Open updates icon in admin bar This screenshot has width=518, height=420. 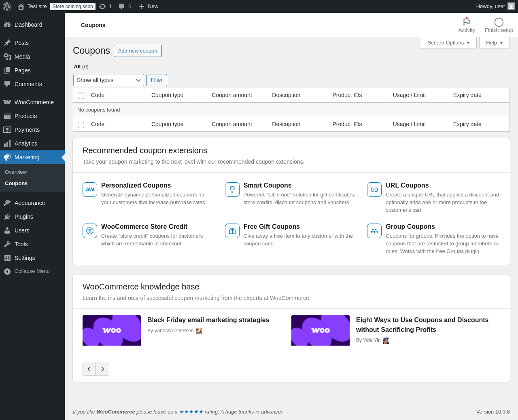pos(103,6)
